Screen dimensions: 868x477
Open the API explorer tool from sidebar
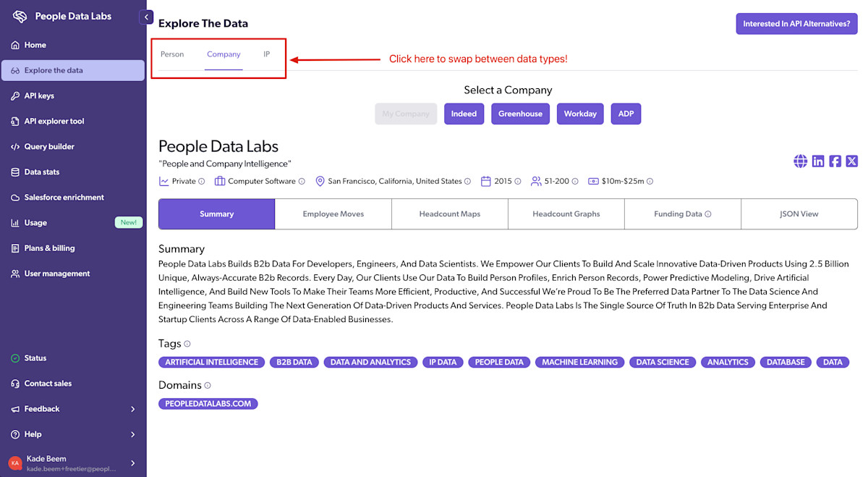[x=15, y=121]
